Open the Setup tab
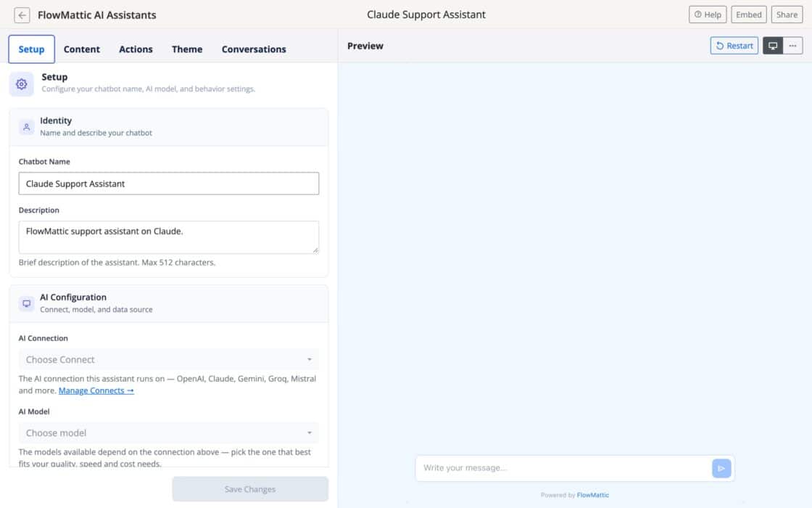Image resolution: width=812 pixels, height=508 pixels. 31,49
